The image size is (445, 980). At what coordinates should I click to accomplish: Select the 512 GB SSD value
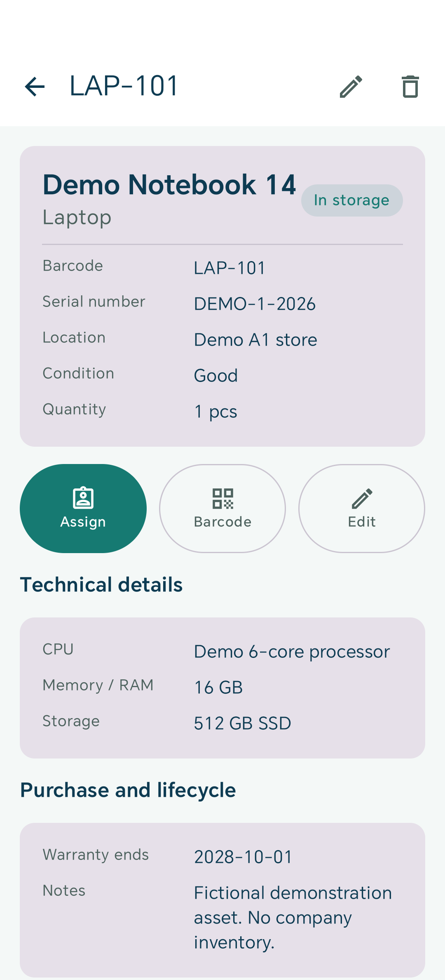coord(243,723)
